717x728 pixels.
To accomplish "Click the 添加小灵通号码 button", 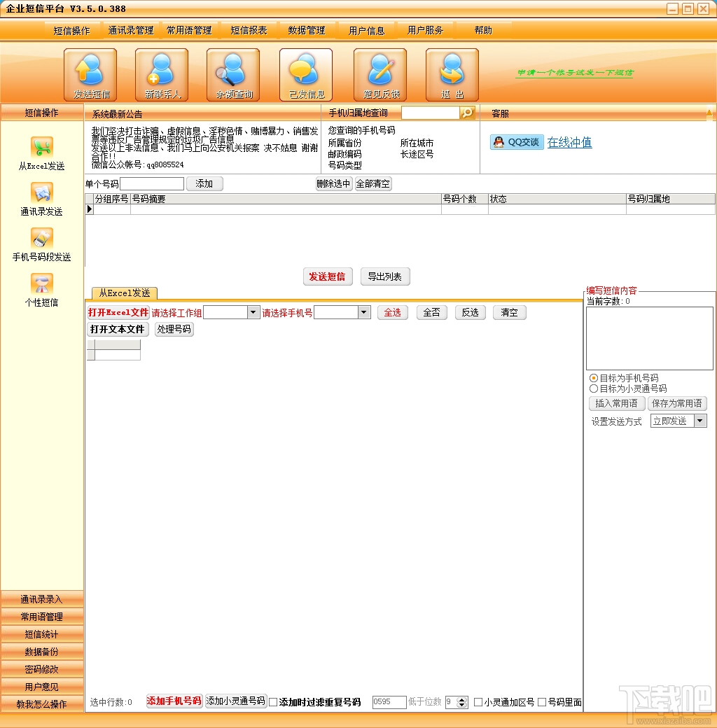I will [x=236, y=701].
